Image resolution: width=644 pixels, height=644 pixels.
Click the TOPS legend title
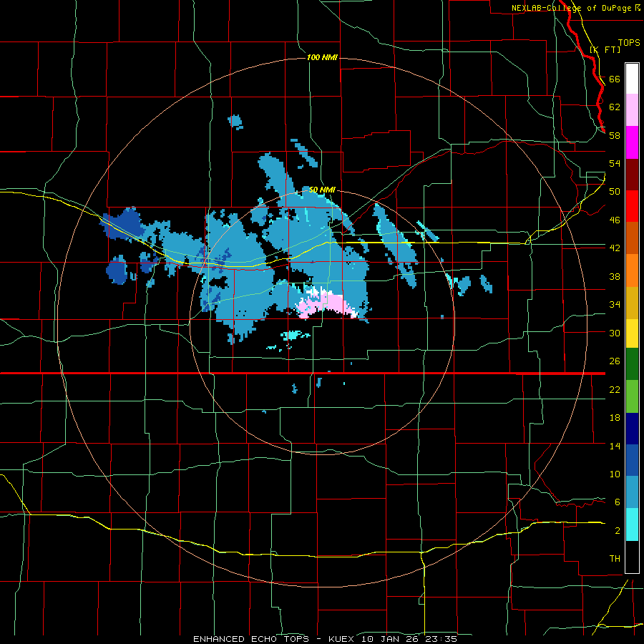tap(629, 42)
